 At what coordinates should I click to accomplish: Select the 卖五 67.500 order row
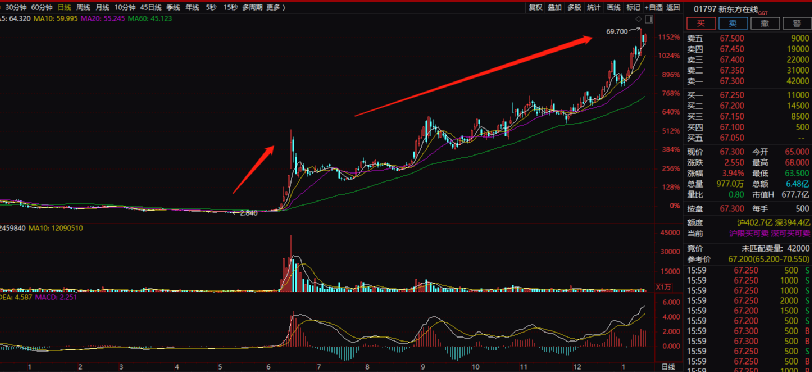(x=748, y=38)
